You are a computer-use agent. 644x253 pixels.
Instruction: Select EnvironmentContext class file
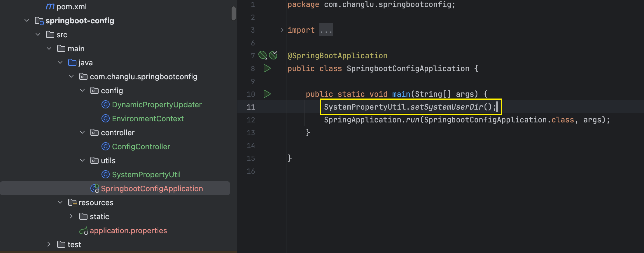point(148,118)
